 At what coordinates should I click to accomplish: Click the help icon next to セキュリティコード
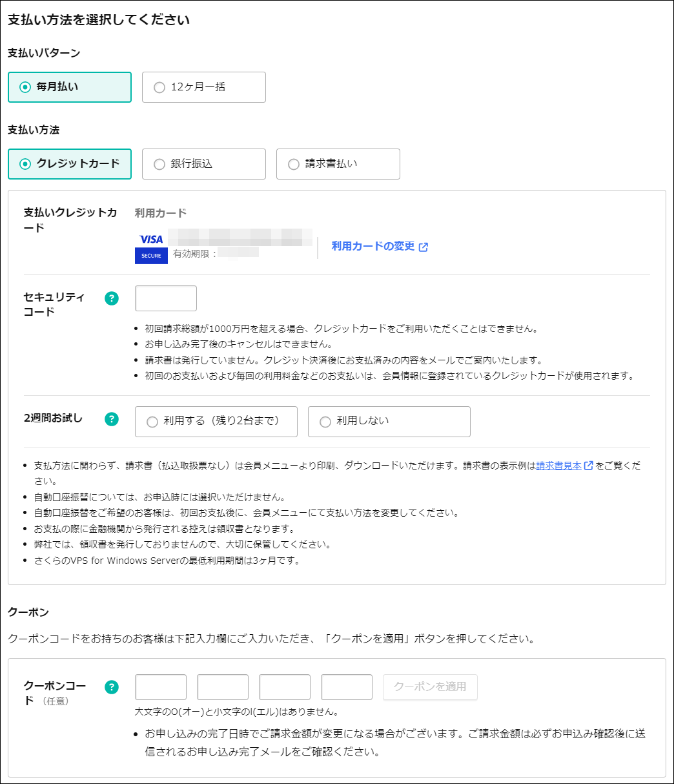(111, 298)
